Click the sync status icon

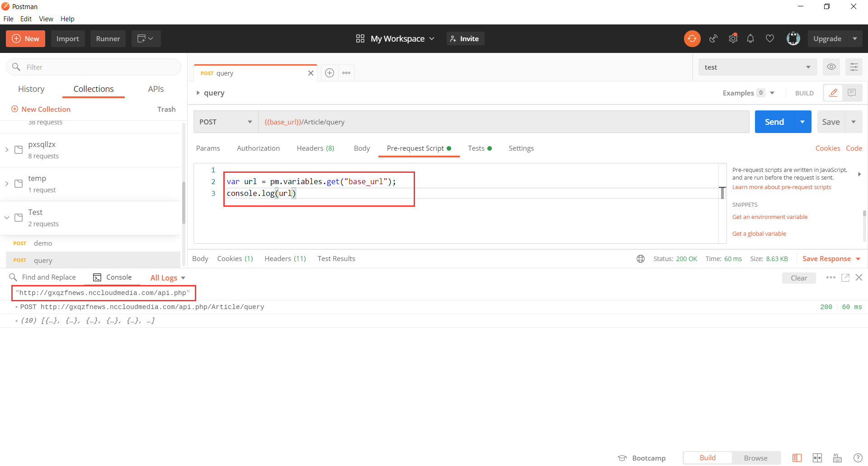tap(692, 38)
